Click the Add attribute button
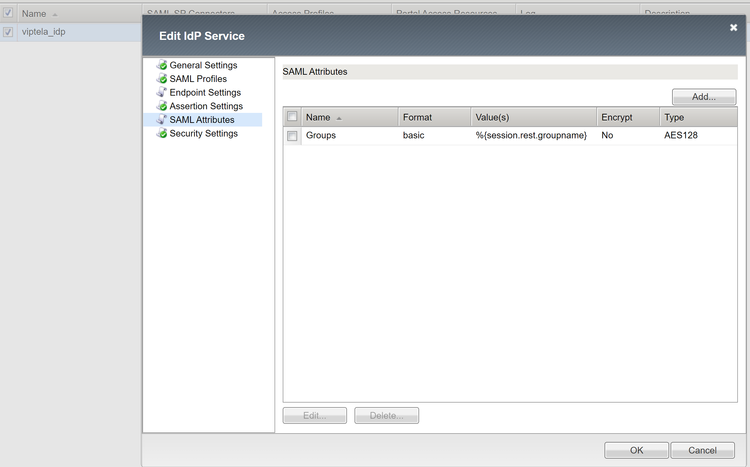 (704, 97)
